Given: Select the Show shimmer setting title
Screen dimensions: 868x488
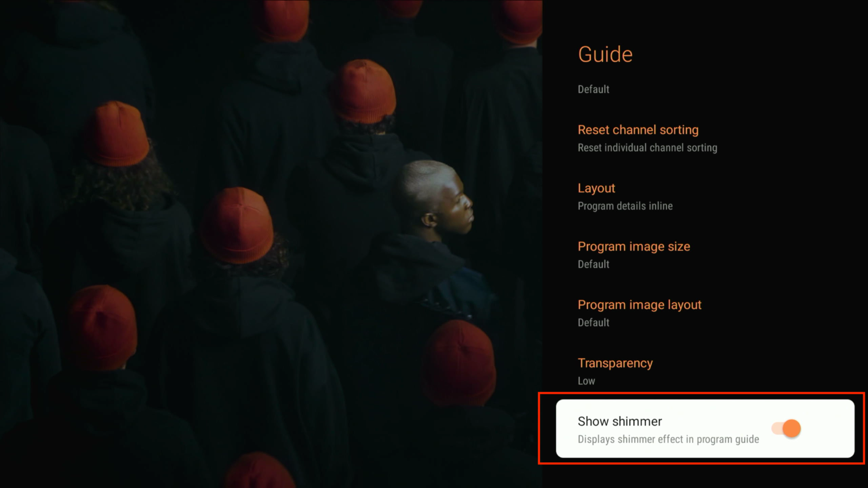Looking at the screenshot, I should [619, 421].
